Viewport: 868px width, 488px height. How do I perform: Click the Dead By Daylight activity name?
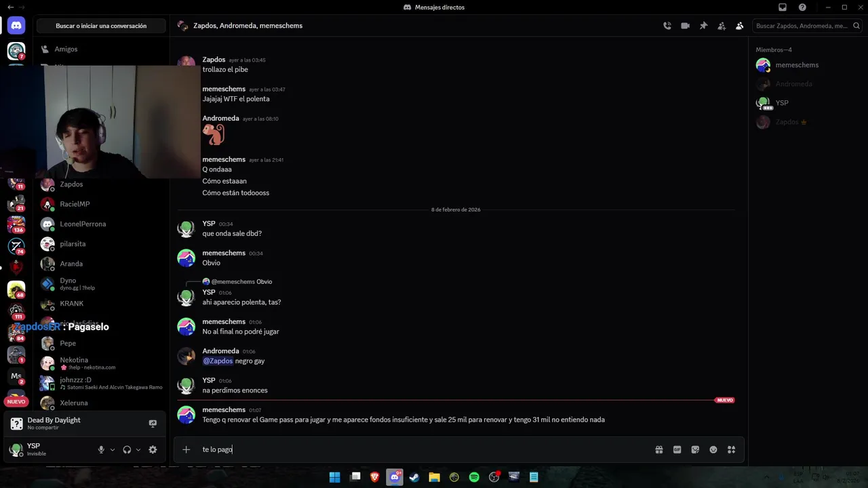click(54, 420)
